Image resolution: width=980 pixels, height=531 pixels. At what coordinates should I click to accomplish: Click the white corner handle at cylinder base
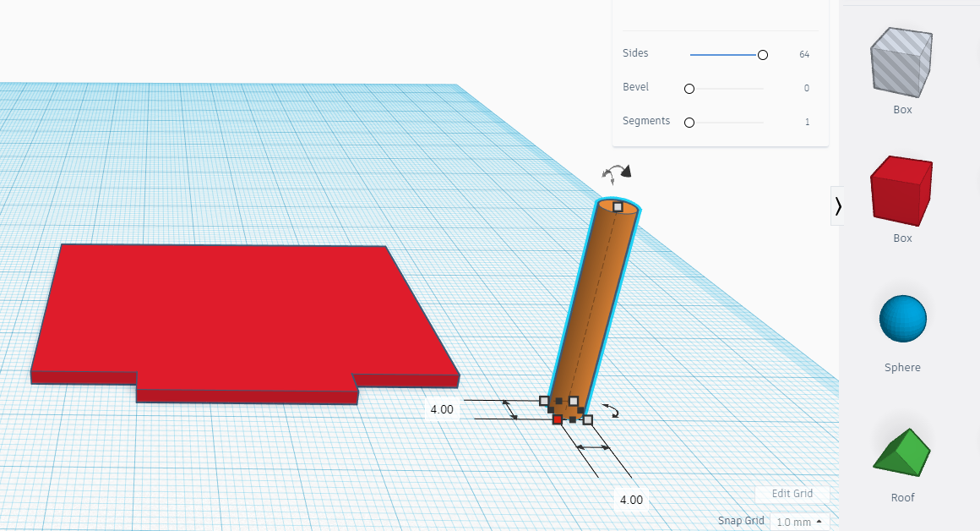point(586,419)
